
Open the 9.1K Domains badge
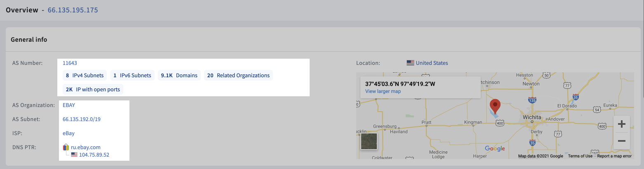tap(179, 75)
